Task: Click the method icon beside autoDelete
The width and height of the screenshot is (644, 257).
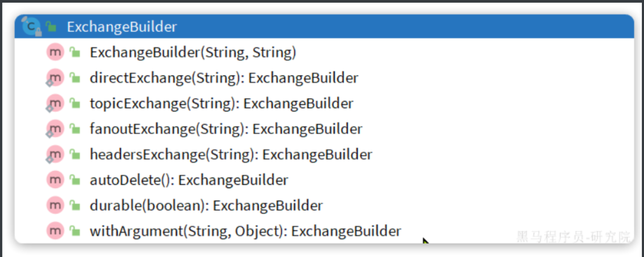Action: click(x=55, y=180)
